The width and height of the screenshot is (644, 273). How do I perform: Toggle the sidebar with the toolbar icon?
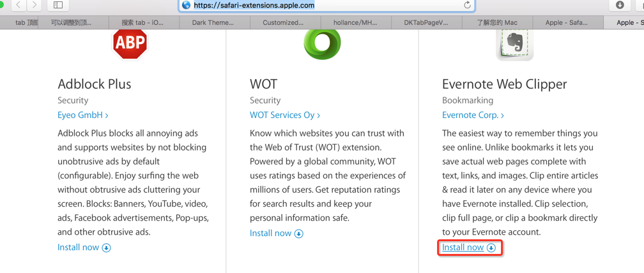(x=58, y=5)
